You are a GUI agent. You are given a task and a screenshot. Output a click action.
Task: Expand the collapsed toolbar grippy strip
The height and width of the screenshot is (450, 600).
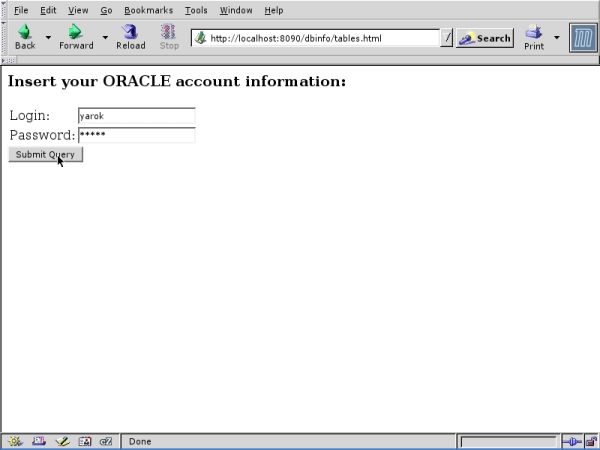(x=8, y=60)
